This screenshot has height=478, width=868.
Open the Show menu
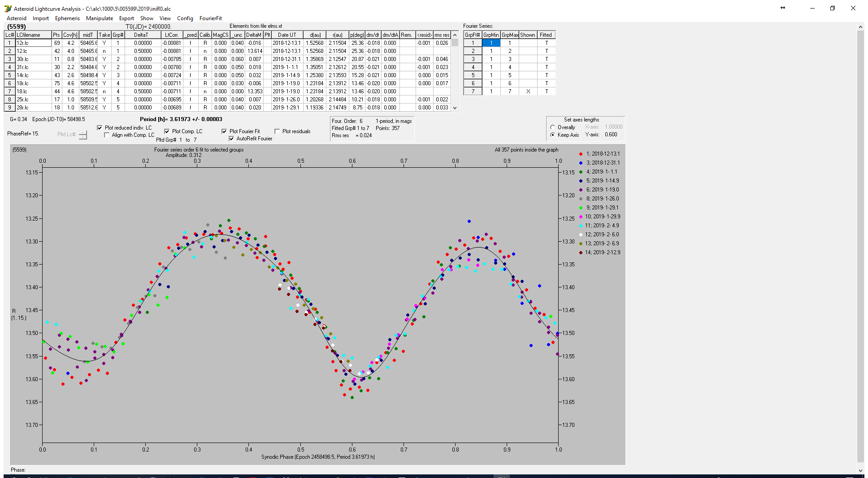147,18
